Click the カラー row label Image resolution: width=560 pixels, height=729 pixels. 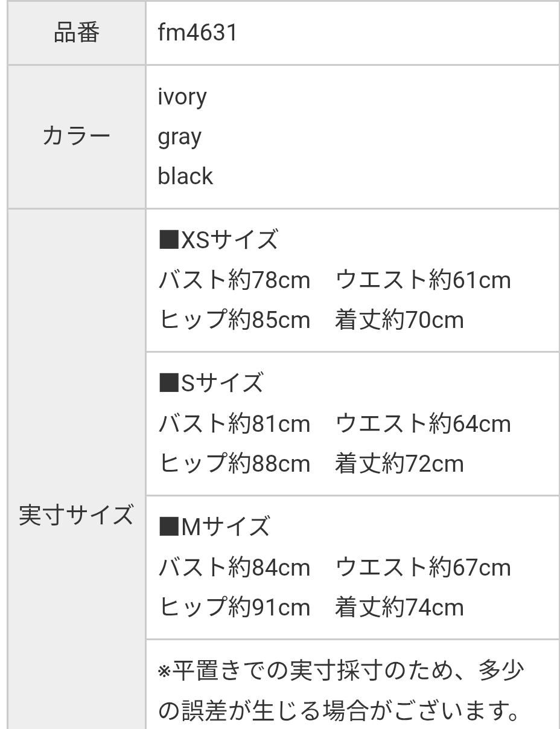[76, 136]
